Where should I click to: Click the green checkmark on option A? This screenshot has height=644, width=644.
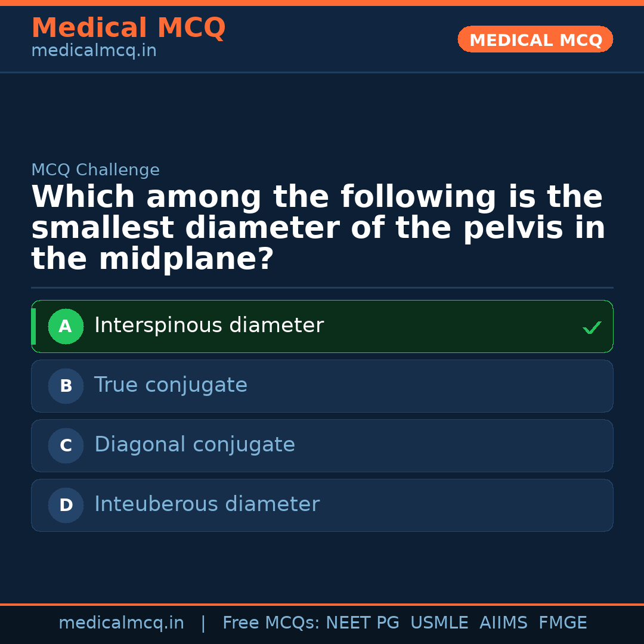point(592,327)
